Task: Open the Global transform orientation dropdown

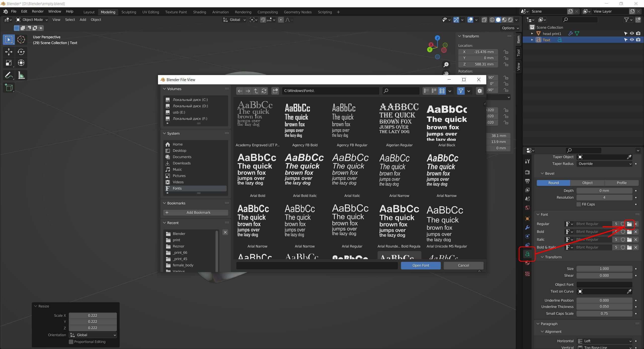Action: [234, 20]
